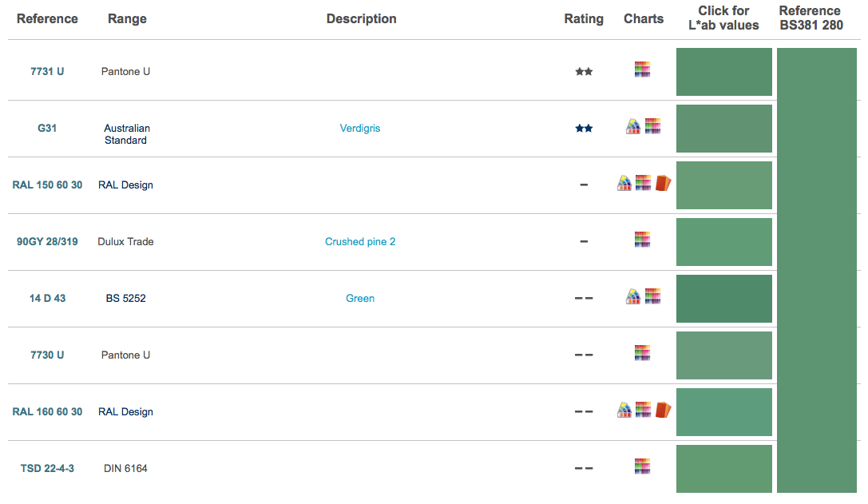868x504 pixels.
Task: Select the TSD 22-4-3 reference link
Action: (x=47, y=469)
